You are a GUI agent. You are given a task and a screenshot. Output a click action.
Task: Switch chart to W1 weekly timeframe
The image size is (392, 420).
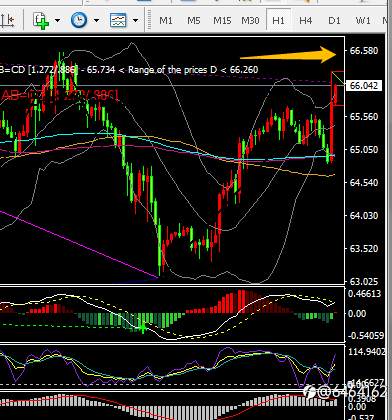(x=363, y=21)
